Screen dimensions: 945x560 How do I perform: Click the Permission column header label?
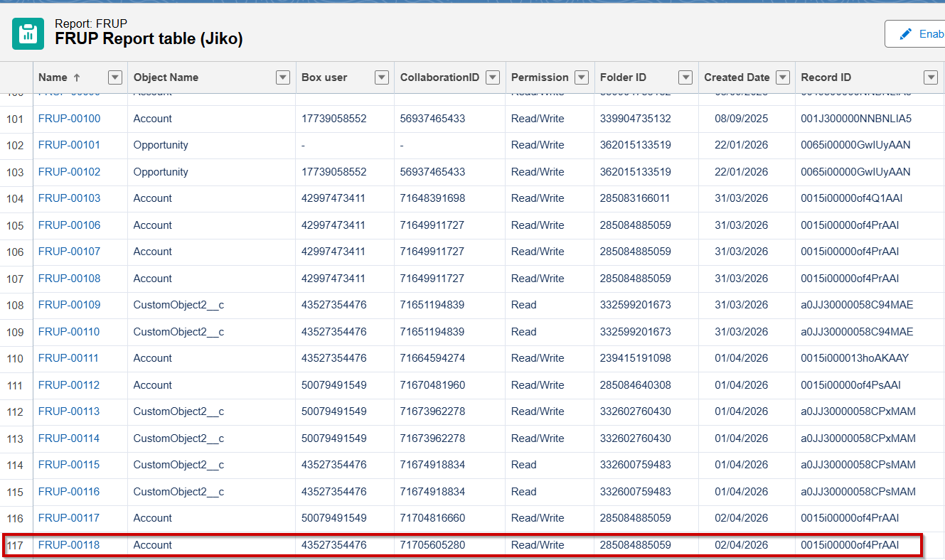tap(540, 77)
